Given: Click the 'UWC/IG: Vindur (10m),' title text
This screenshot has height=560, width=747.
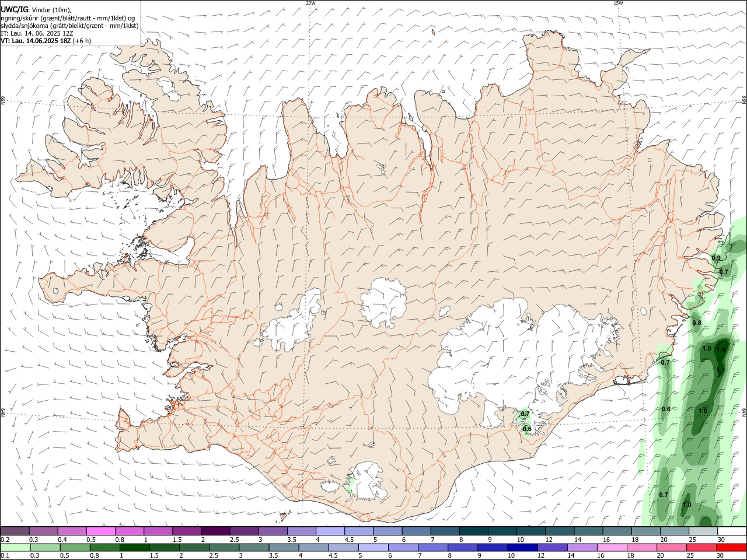Looking at the screenshot, I should coord(36,10).
